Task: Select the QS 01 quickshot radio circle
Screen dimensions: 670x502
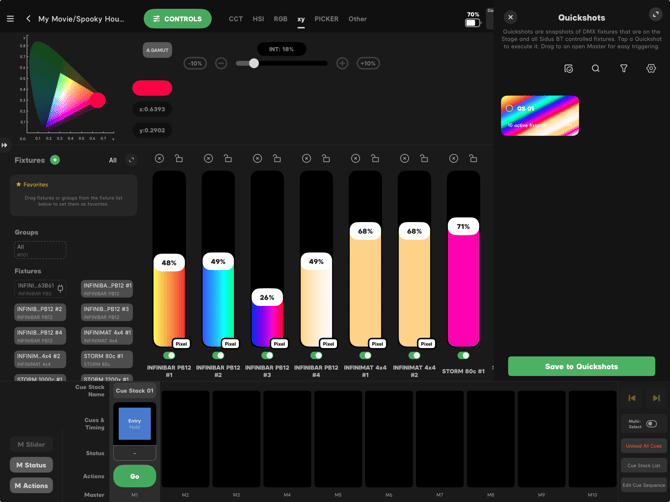Action: click(509, 109)
